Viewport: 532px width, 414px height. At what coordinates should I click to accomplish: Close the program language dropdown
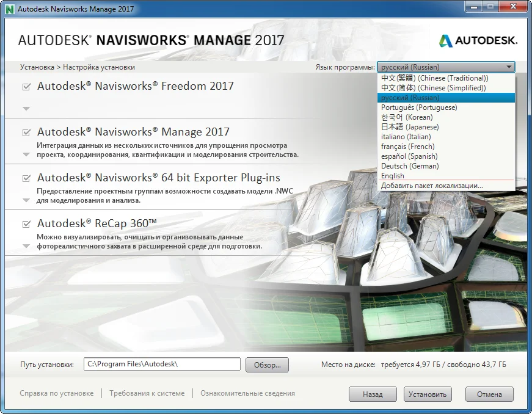(508, 67)
